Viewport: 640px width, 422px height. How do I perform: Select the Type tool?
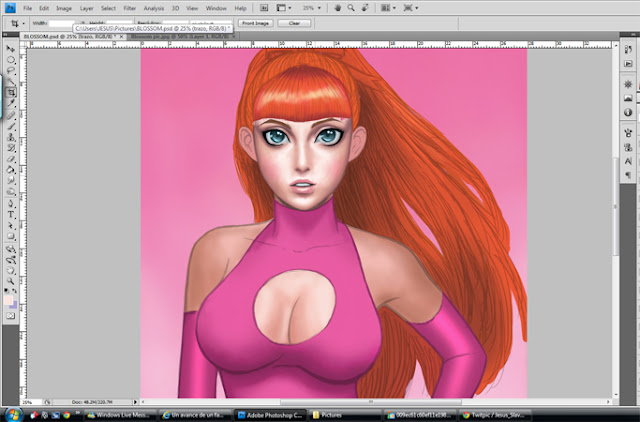(x=11, y=215)
